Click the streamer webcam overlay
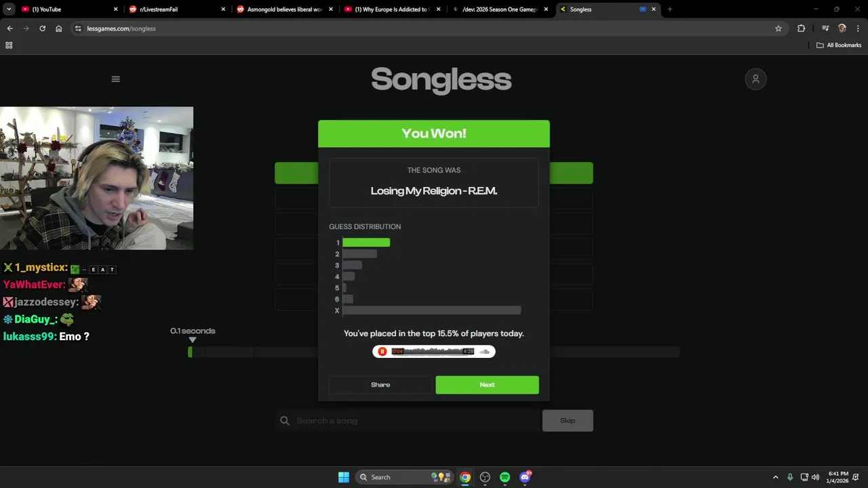This screenshot has width=868, height=488. 96,178
